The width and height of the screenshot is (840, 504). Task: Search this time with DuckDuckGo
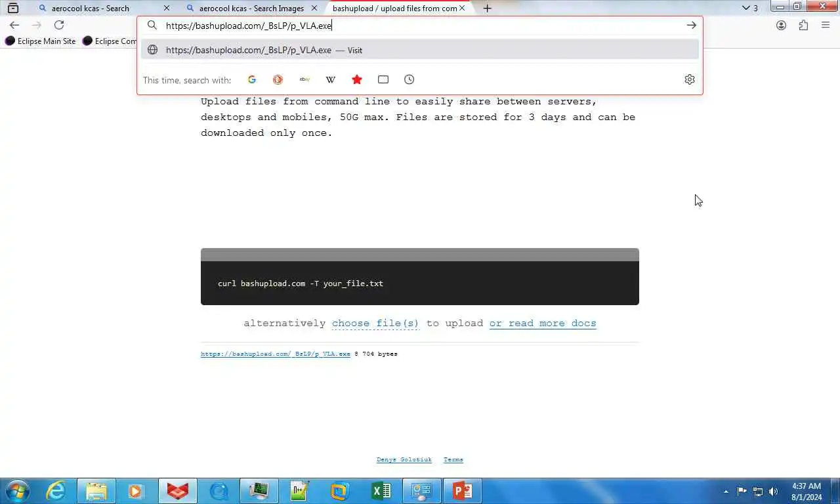pos(278,79)
